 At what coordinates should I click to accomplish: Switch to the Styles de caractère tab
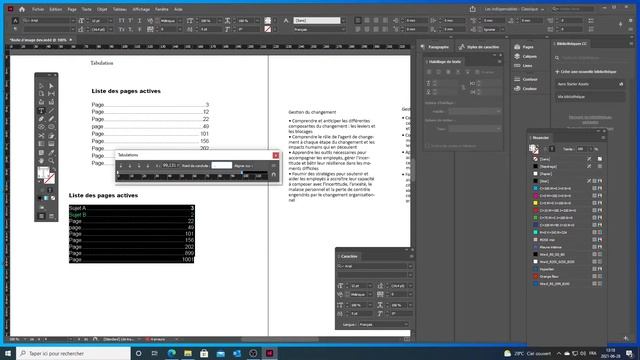tap(479, 47)
